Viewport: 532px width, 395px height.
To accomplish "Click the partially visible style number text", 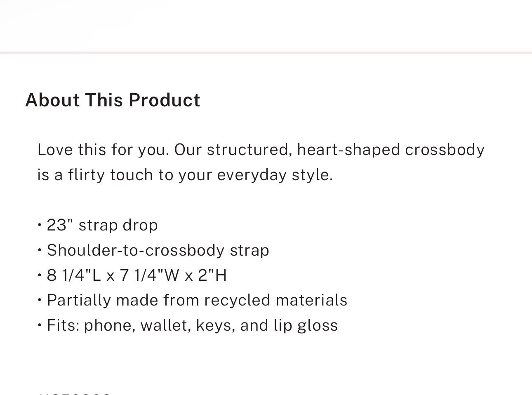I will coord(74,393).
